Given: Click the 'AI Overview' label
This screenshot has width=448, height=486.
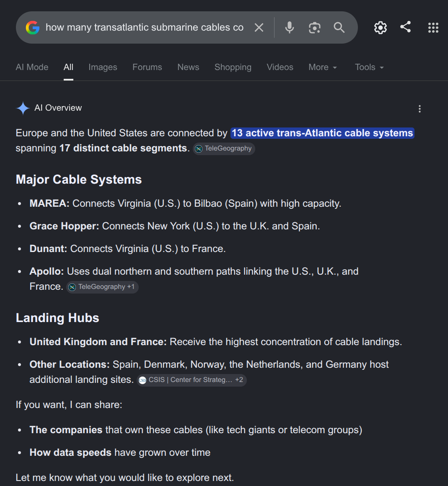Looking at the screenshot, I should pyautogui.click(x=58, y=108).
